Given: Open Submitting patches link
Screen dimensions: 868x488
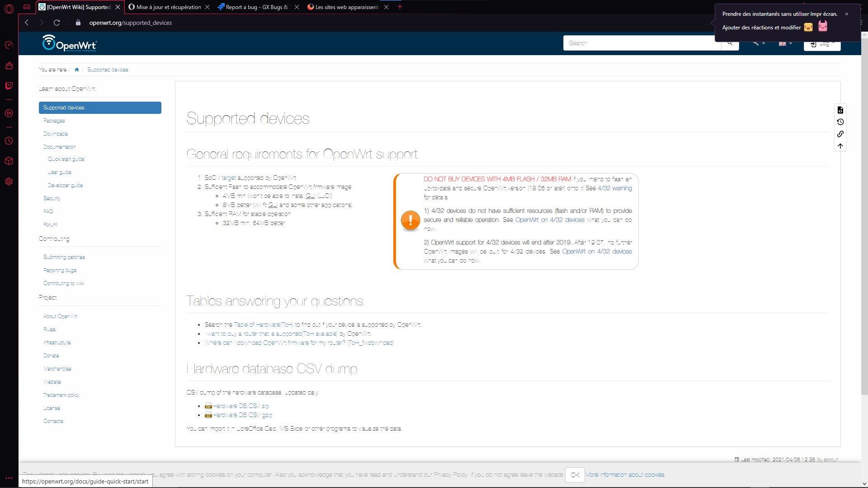Looking at the screenshot, I should tap(64, 257).
